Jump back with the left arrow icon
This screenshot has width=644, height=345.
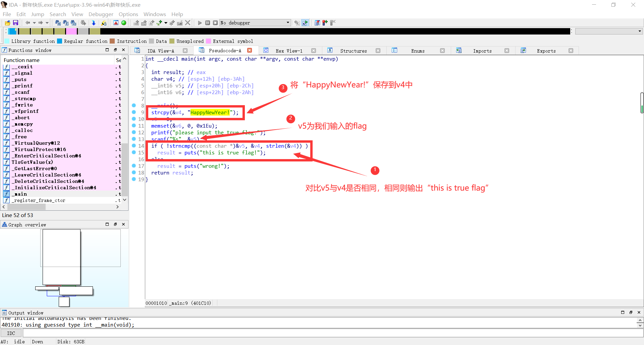pos(28,23)
